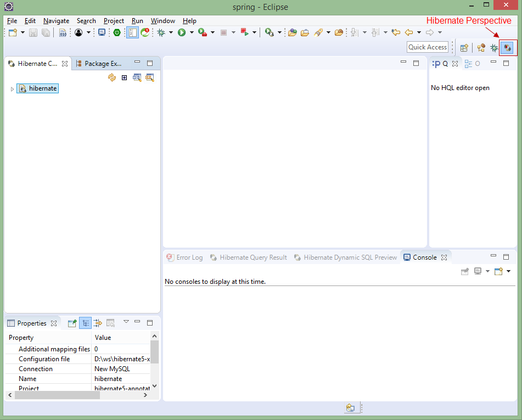Click the green Run button

coord(182,32)
